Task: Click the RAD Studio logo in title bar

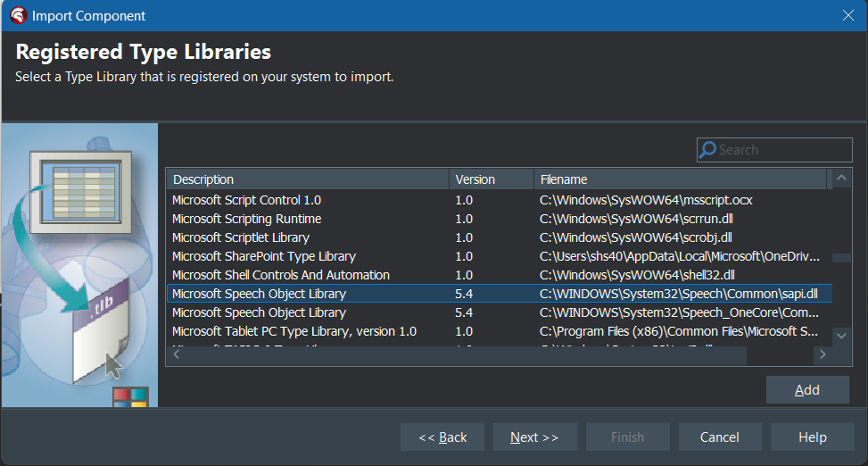Action: point(19,15)
